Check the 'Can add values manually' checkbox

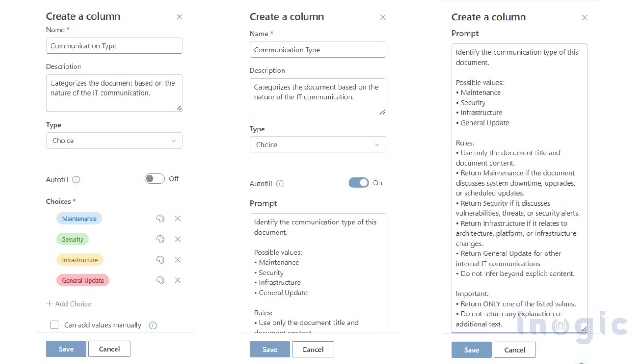point(54,324)
